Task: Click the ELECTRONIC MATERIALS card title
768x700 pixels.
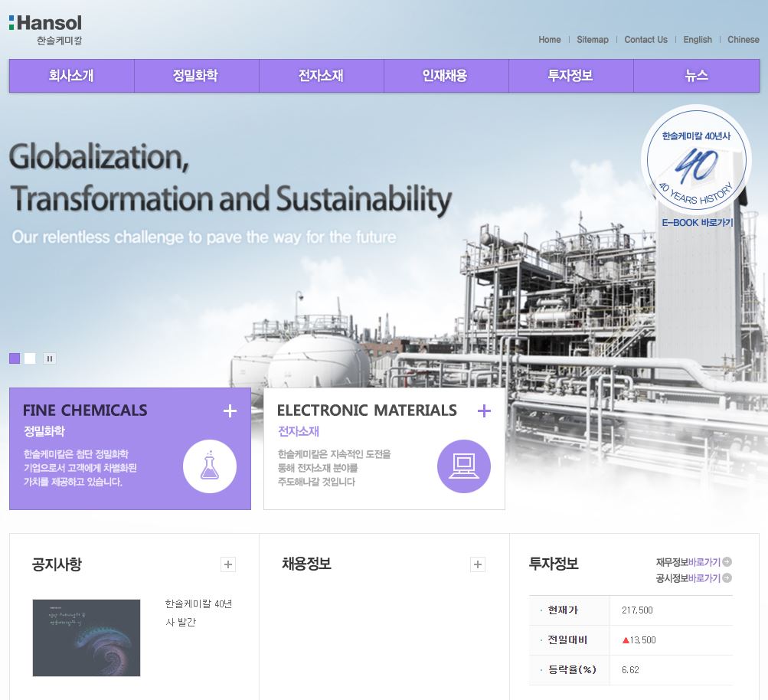Action: click(367, 410)
